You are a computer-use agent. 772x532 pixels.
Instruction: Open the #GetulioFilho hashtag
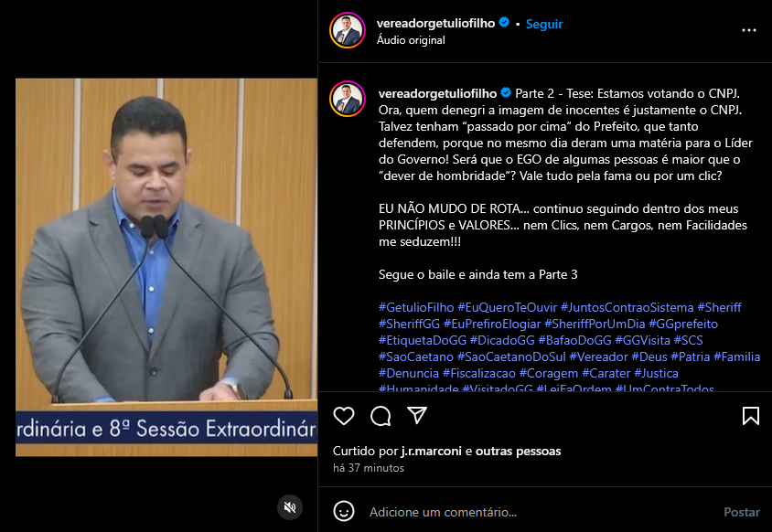tap(416, 307)
